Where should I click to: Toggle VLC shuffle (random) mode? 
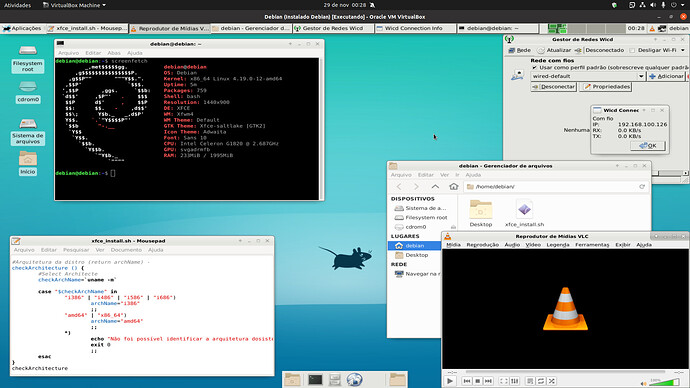(x=552, y=381)
